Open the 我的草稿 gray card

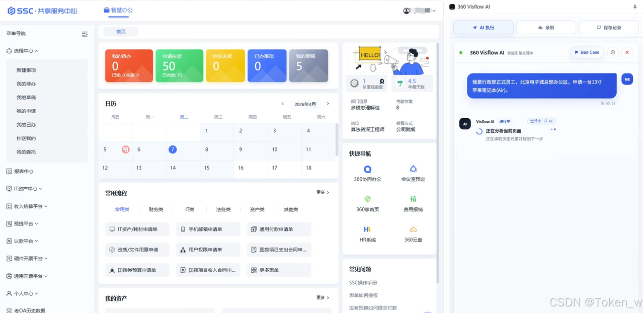308,65
